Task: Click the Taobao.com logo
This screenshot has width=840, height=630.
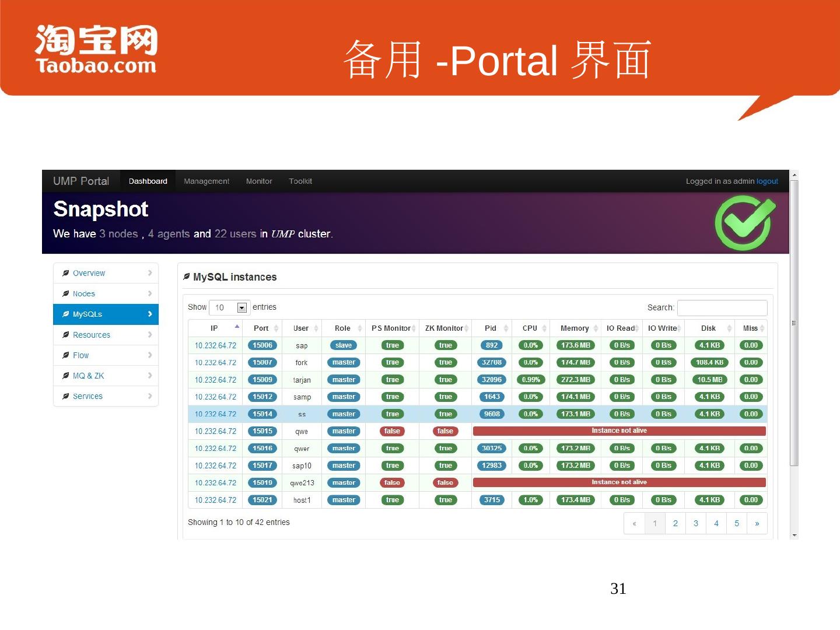Action: click(96, 50)
